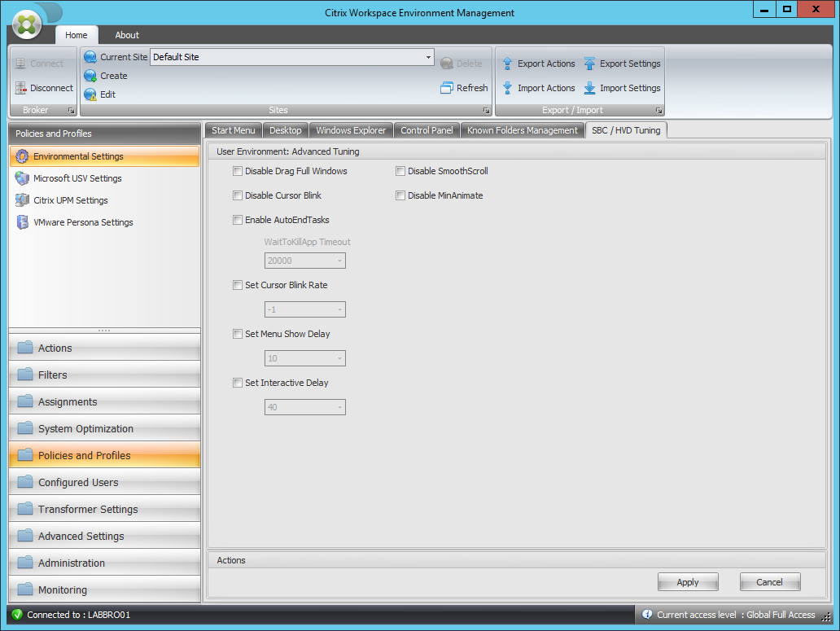Enable the Disable Drag Full Windows checkbox
The height and width of the screenshot is (631, 840).
238,171
